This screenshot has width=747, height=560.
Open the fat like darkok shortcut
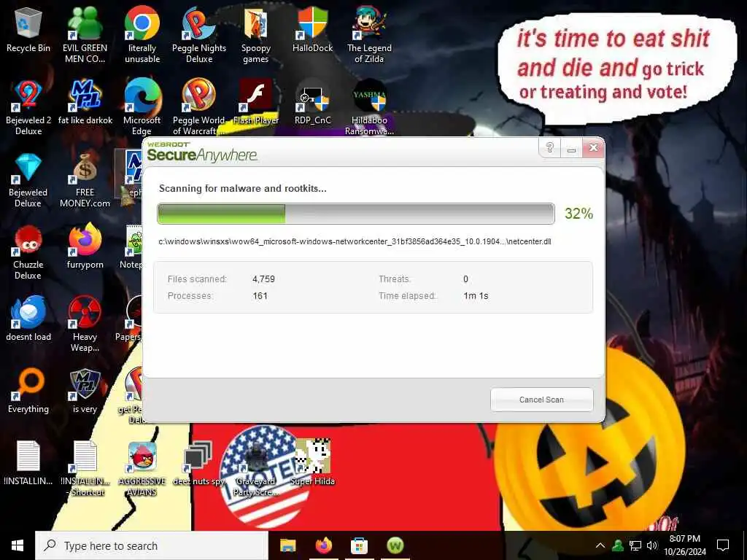click(x=85, y=102)
